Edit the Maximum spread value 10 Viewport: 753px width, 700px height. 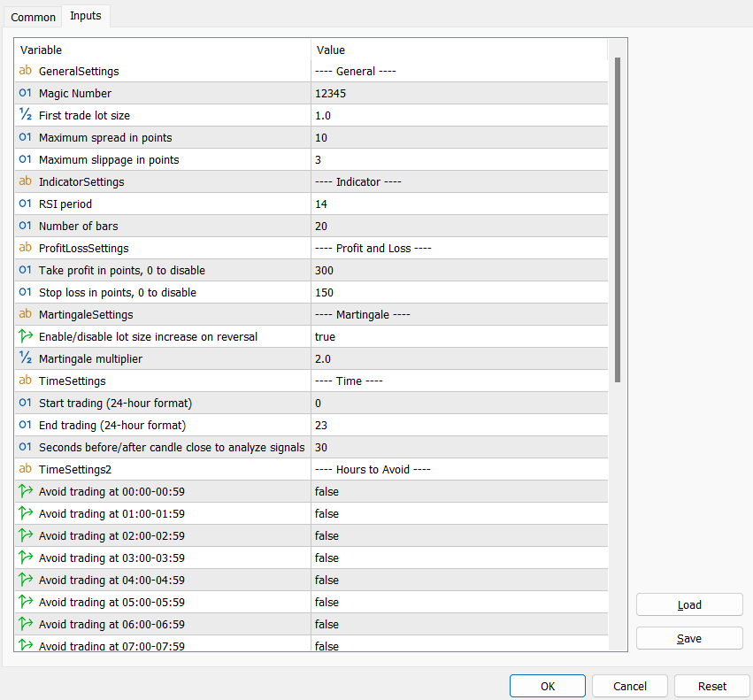459,137
